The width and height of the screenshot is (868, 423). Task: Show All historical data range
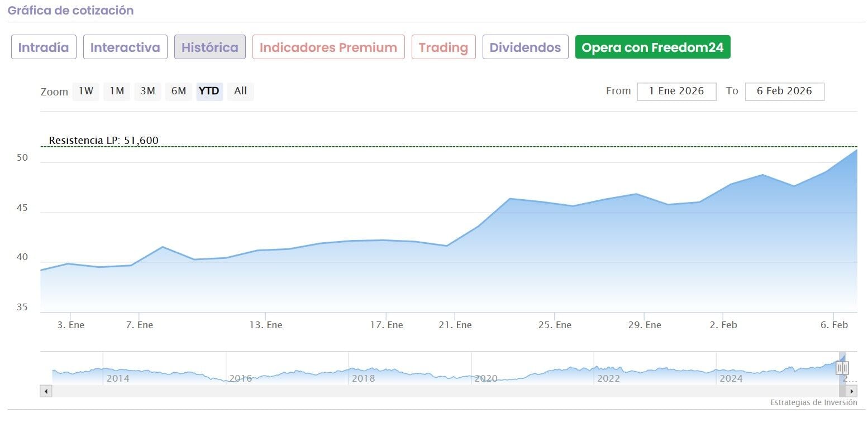pyautogui.click(x=240, y=91)
